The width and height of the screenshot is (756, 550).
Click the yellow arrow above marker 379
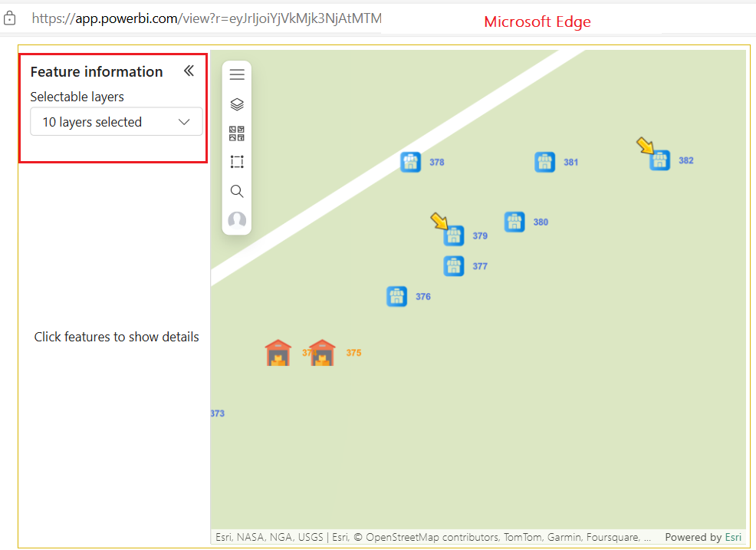coord(439,222)
